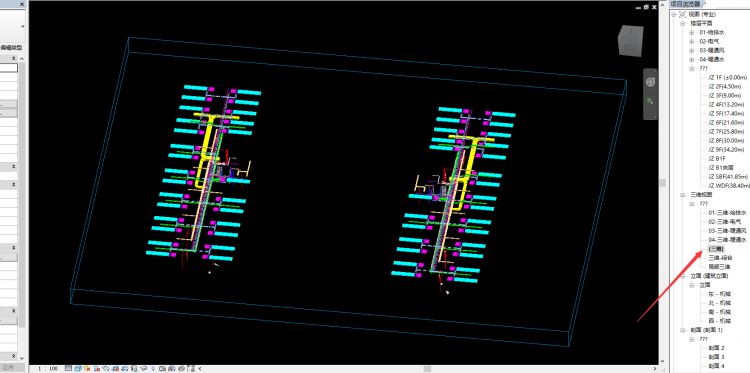This screenshot has width=750, height=373.
Task: Open 3D view 02-三维-电气
Action: click(x=725, y=222)
